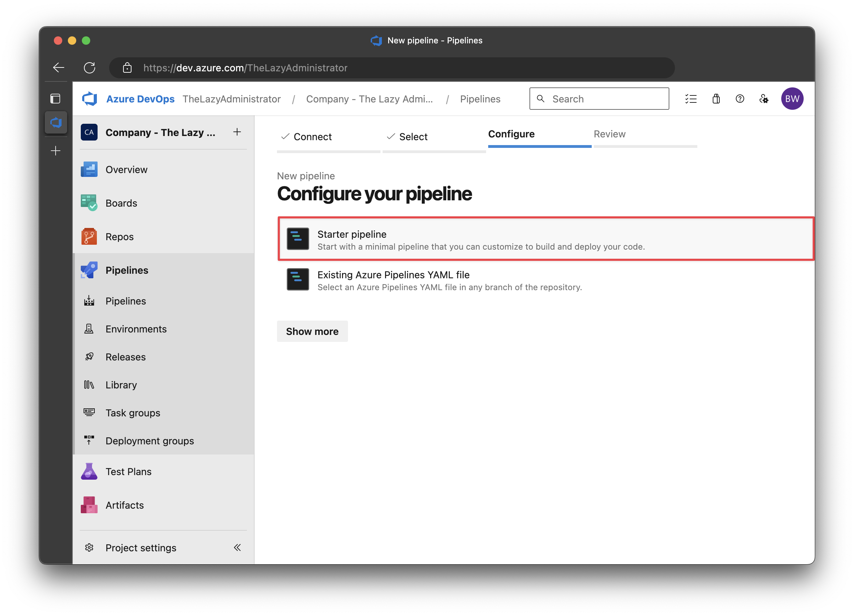Open Environments under Pipelines
Image resolution: width=854 pixels, height=616 pixels.
[x=164, y=329]
